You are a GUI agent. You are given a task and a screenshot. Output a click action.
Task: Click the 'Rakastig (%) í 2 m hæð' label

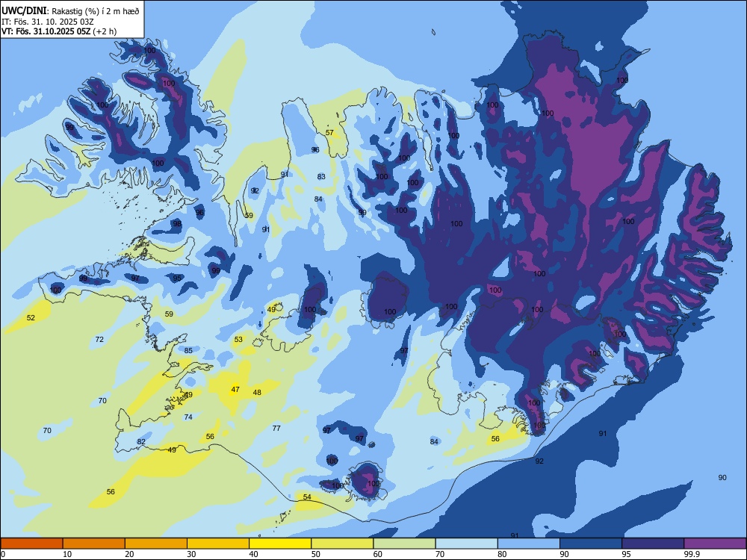point(96,11)
